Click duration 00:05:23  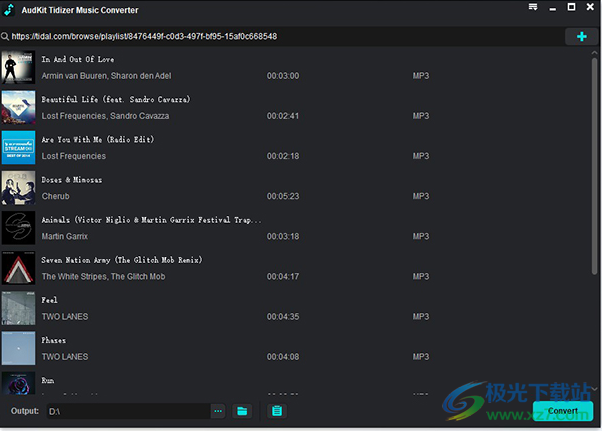click(283, 196)
